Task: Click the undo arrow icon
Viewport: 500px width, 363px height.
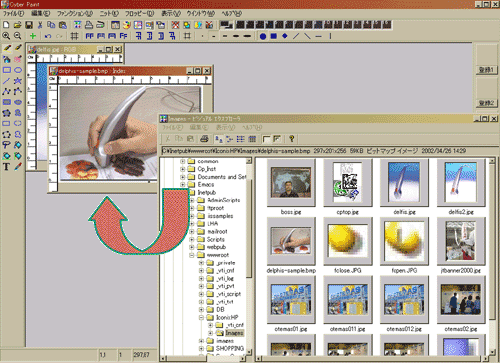Action: pyautogui.click(x=48, y=36)
